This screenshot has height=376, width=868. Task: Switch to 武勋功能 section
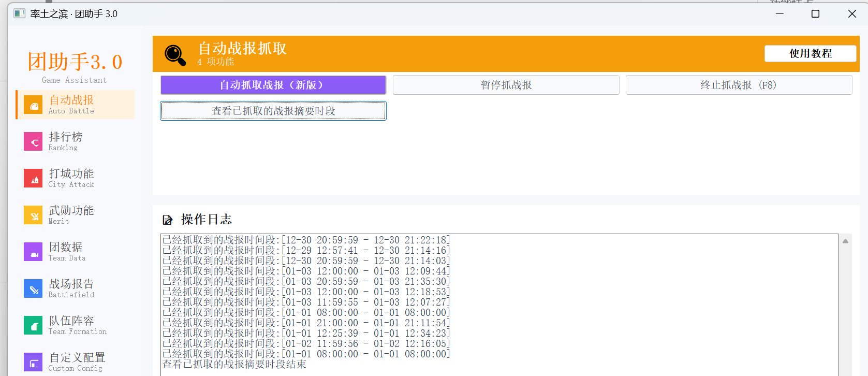pyautogui.click(x=76, y=215)
